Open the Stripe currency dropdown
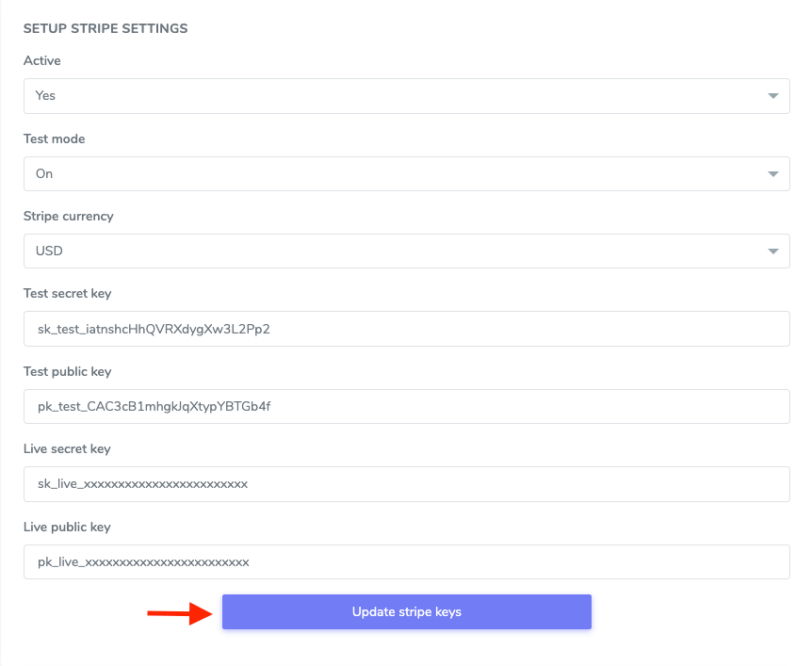 406,251
